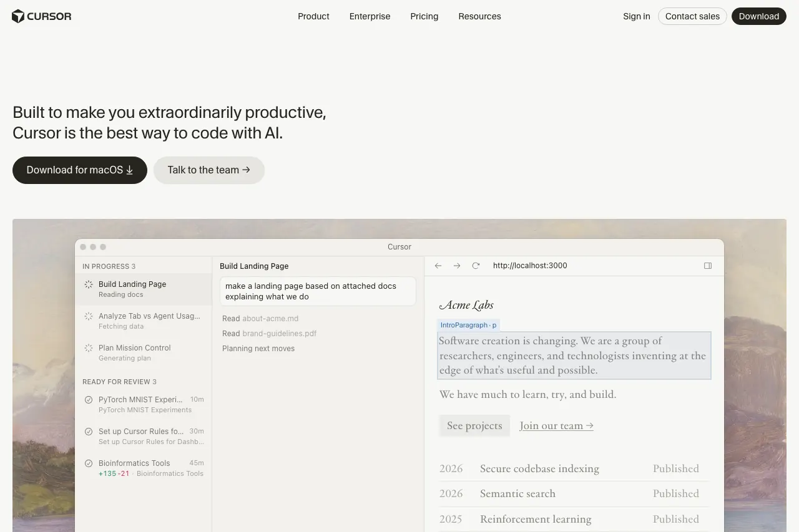Click Published status for Semantic search
Screen dimensions: 799x532
tap(676, 493)
